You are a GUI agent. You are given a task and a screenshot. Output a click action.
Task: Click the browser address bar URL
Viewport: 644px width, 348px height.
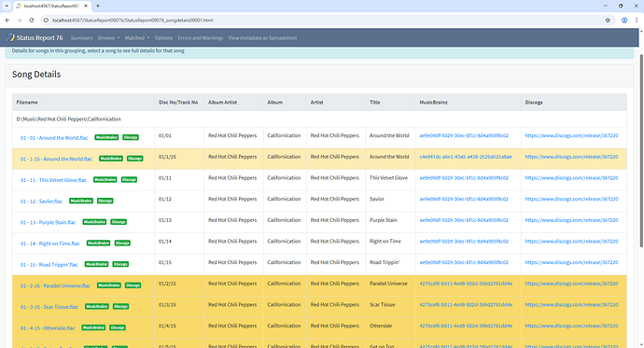[x=133, y=21]
